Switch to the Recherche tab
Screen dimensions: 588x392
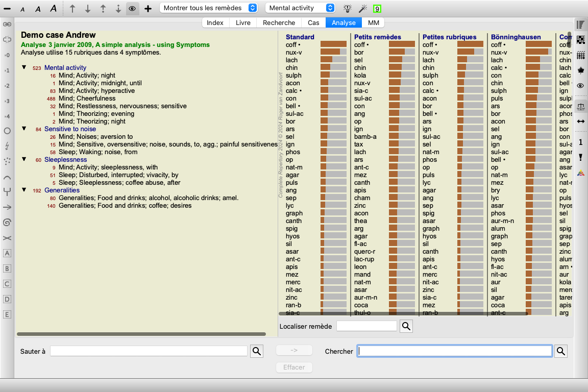tap(279, 22)
